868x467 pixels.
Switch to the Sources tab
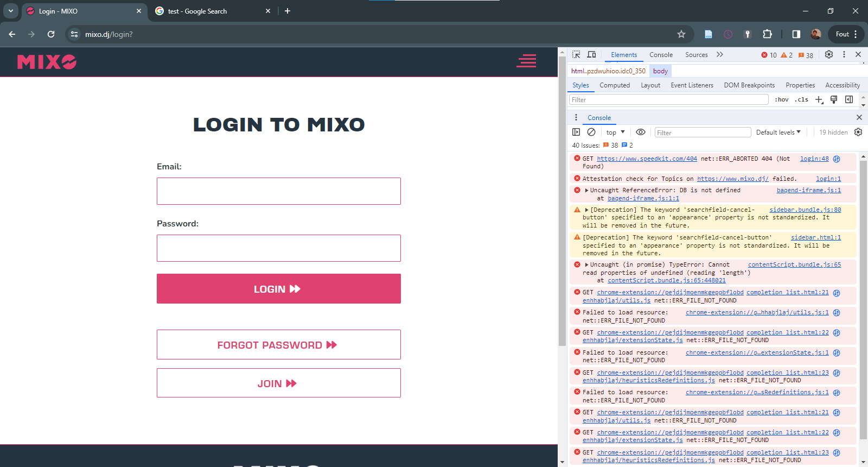[x=697, y=55]
